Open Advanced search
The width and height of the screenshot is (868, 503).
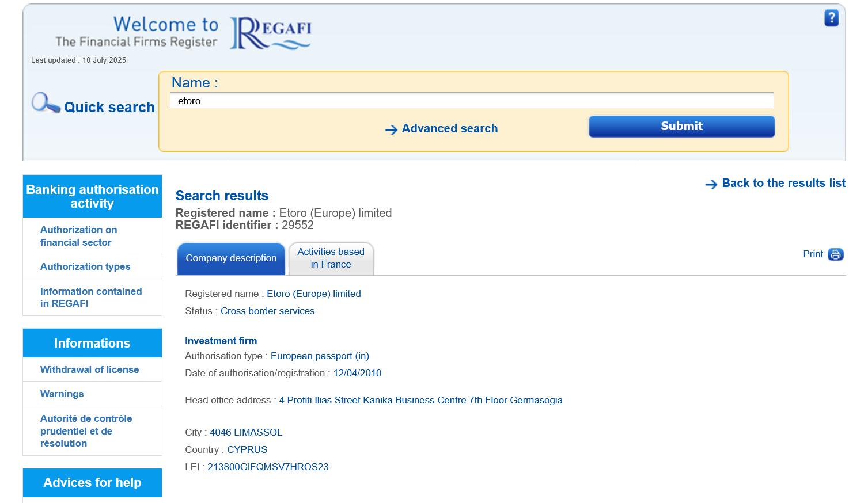point(450,128)
